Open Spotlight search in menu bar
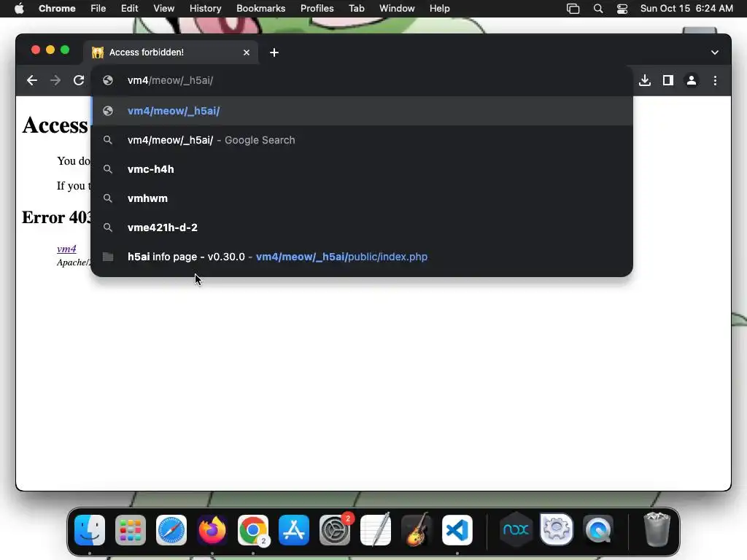The height and width of the screenshot is (560, 747). tap(598, 9)
